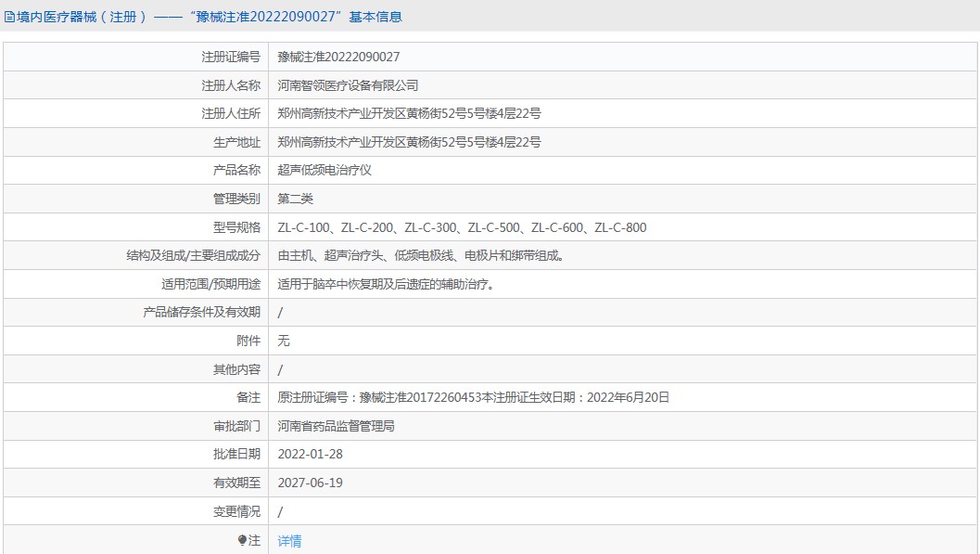Click the 审批部门 label

[236, 427]
